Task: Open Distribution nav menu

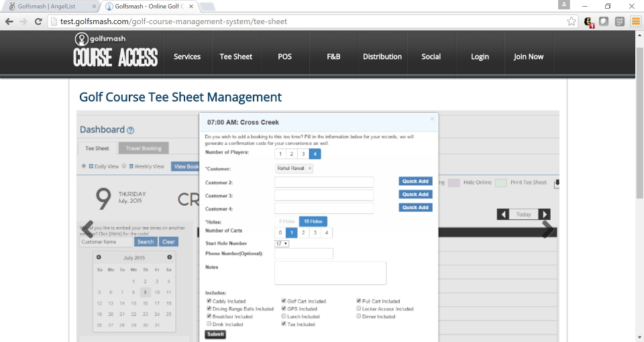Action: [x=382, y=56]
